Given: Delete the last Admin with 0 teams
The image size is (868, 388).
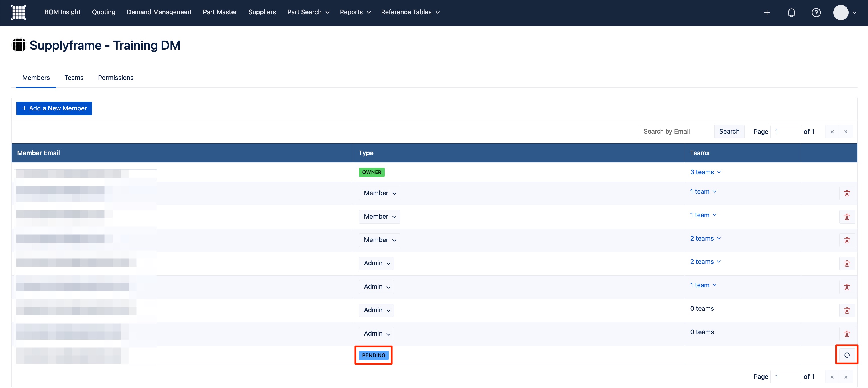Looking at the screenshot, I should [847, 334].
